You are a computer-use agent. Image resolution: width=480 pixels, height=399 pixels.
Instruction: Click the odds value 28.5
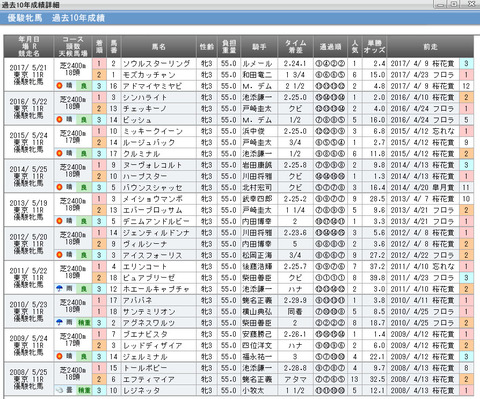point(377,199)
